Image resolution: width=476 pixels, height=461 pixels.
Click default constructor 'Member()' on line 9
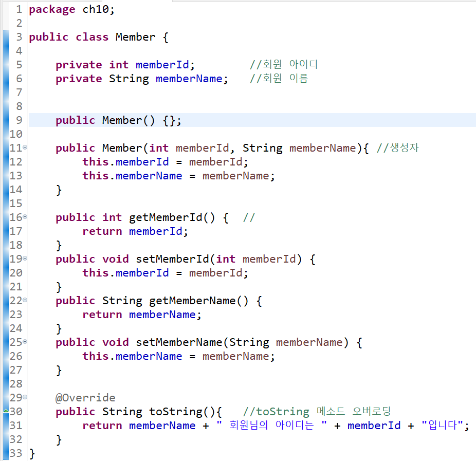pos(129,120)
